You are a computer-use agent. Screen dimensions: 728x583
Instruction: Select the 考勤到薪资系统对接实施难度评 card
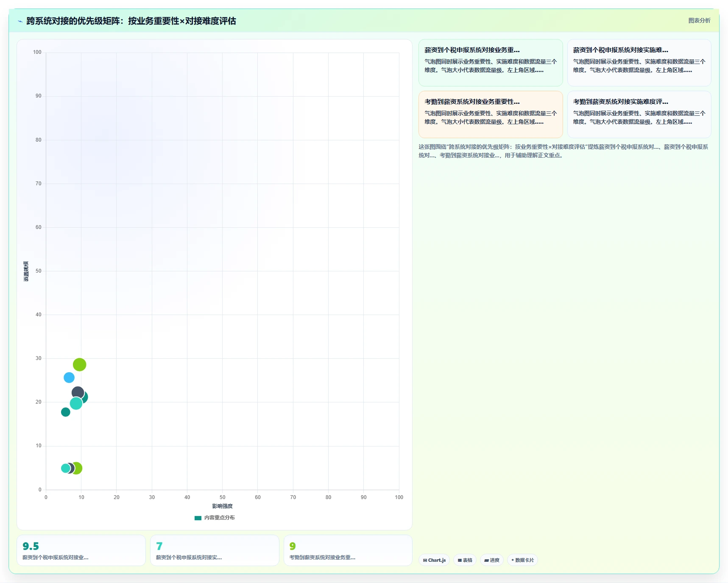639,114
